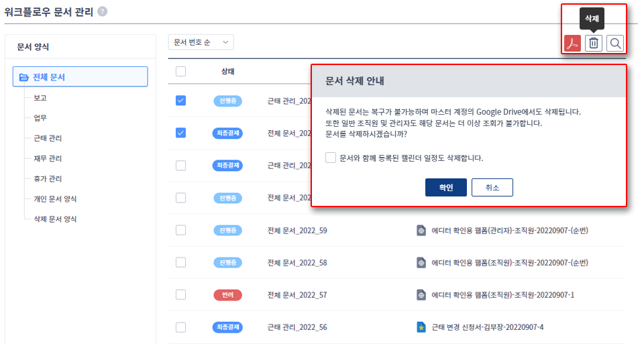Image resolution: width=644 pixels, height=344 pixels.
Task: Select 업무 form category
Action: pyautogui.click(x=40, y=118)
